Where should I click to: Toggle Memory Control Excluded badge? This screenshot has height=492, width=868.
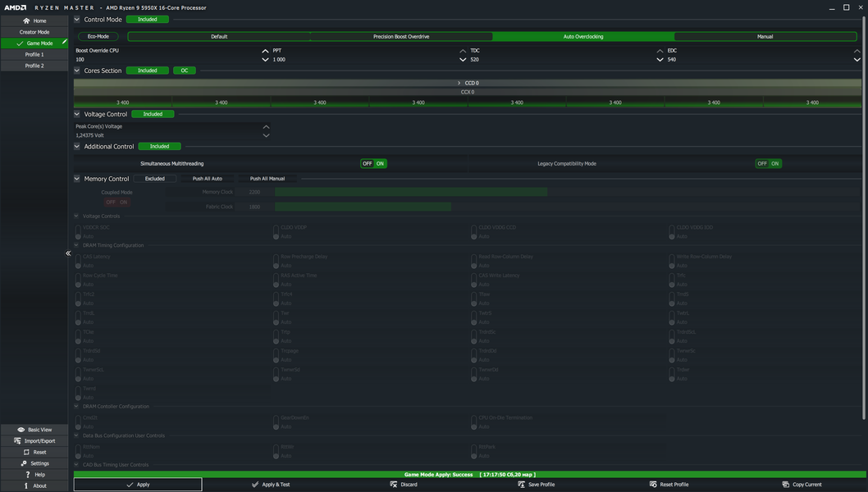point(155,178)
